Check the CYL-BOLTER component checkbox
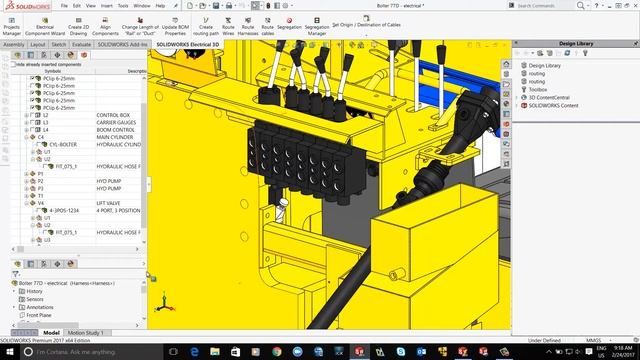Image resolution: width=640 pixels, height=360 pixels. [x=39, y=144]
